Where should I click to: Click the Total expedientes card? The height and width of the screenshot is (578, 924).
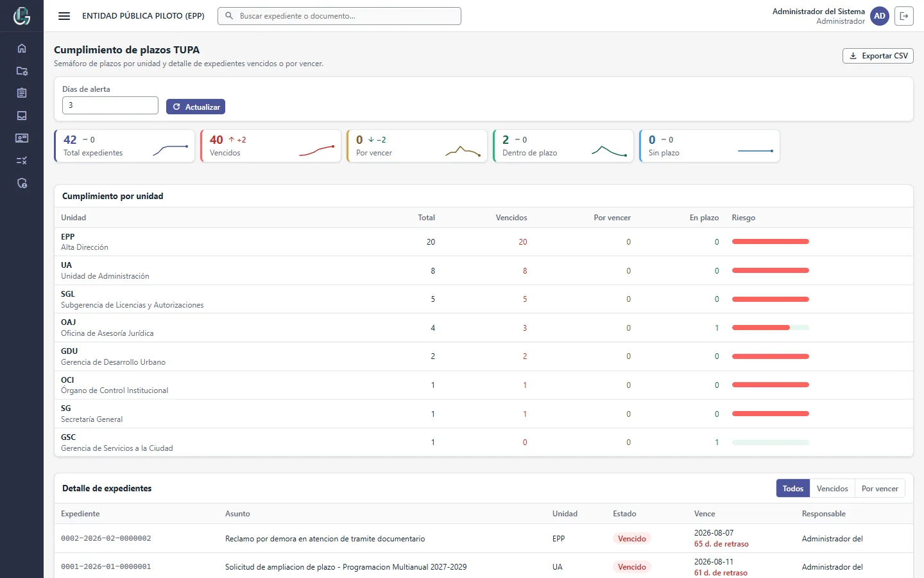(x=124, y=146)
